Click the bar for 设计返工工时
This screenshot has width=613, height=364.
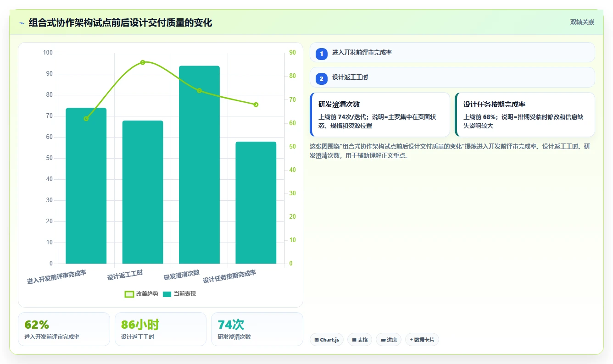point(143,192)
